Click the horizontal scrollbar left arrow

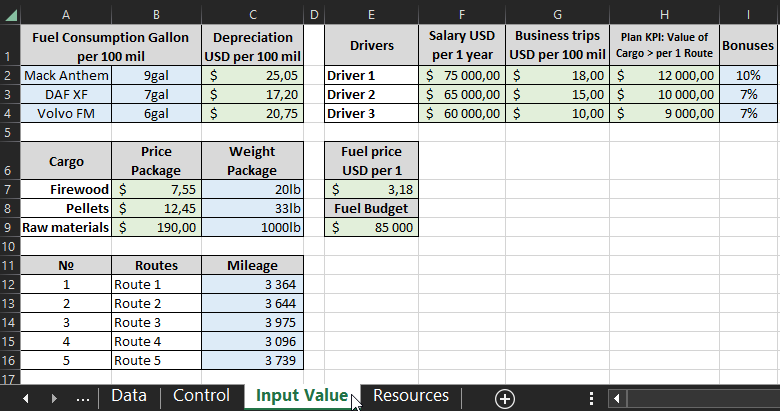pos(617,398)
